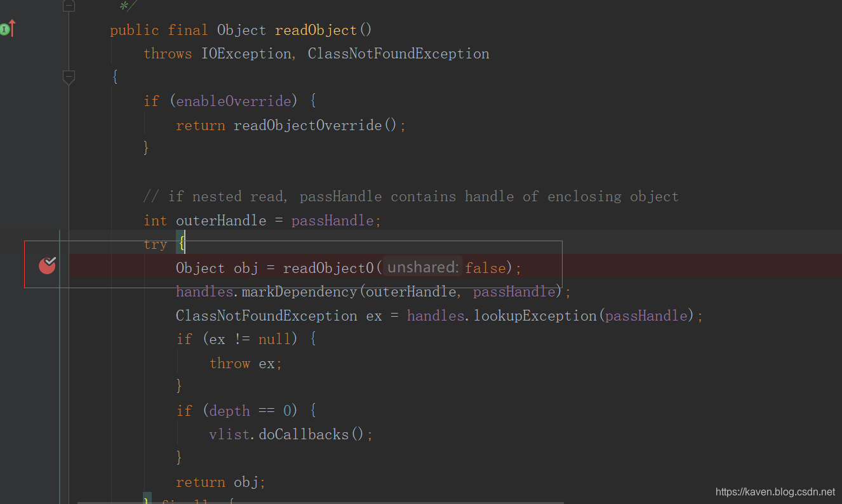This screenshot has height=504, width=842.
Task: Click the 'throw ex;' statement
Action: [246, 364]
